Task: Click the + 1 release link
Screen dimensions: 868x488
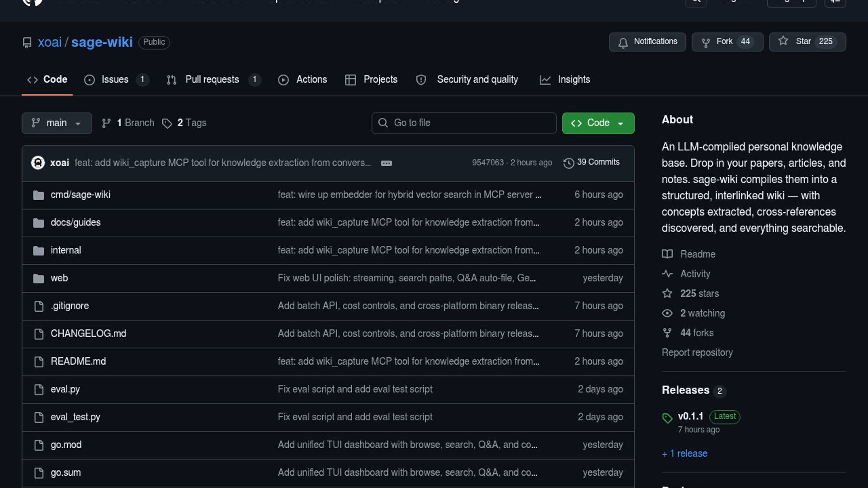Action: [684, 454]
